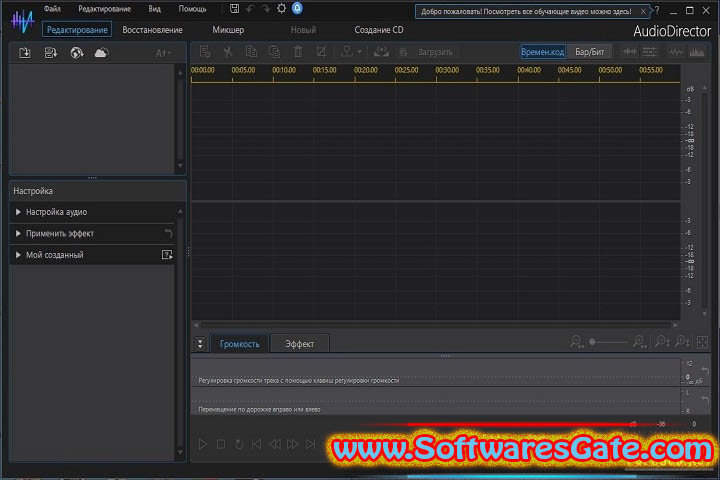Click the delete trash icon in toolbar
The image size is (720, 480).
pos(298,52)
